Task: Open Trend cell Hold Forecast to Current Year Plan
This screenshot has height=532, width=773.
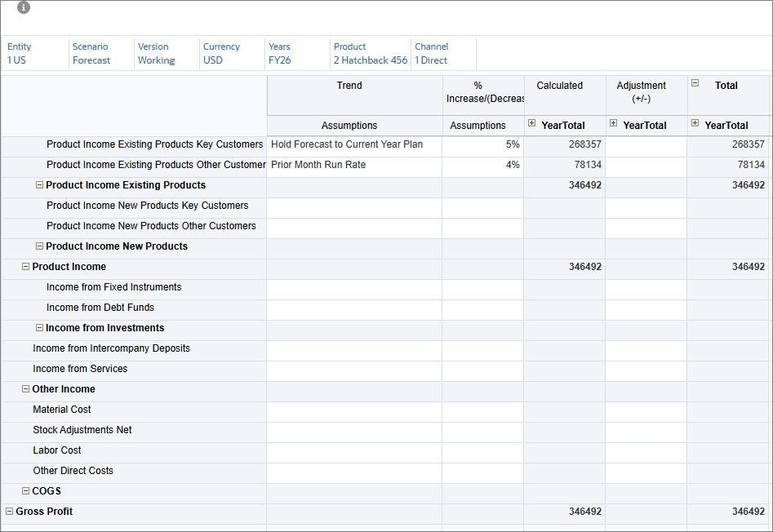Action: coord(354,144)
